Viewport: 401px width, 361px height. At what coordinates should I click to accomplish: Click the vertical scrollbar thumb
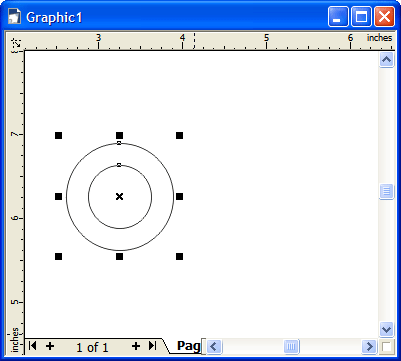coord(386,191)
